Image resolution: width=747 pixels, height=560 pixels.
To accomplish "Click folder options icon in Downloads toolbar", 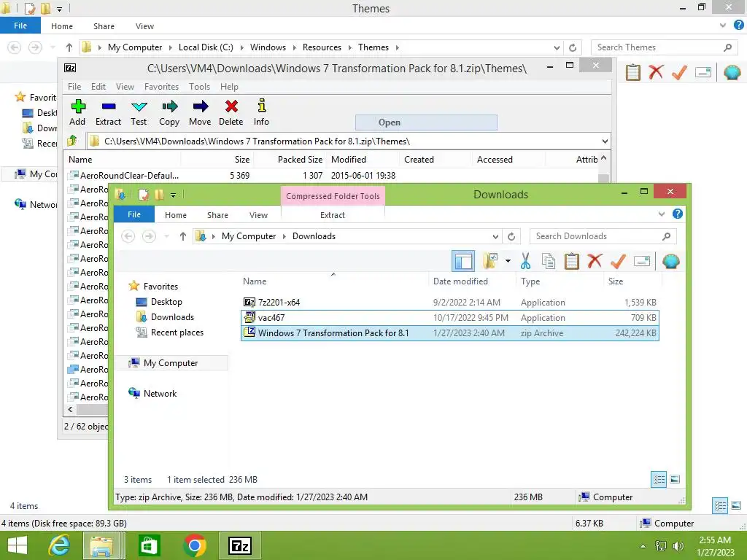I will point(490,261).
